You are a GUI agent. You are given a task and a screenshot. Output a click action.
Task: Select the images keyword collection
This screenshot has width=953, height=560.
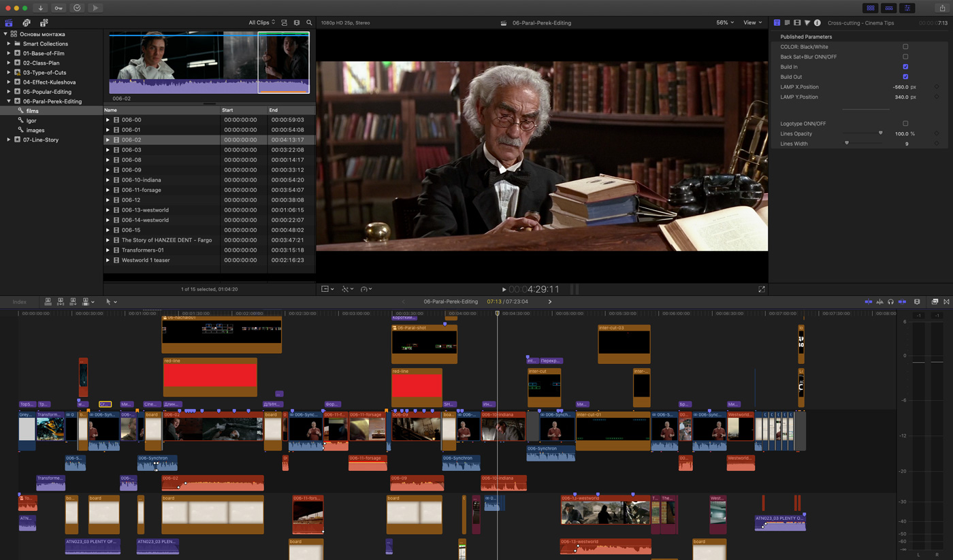pos(51,130)
